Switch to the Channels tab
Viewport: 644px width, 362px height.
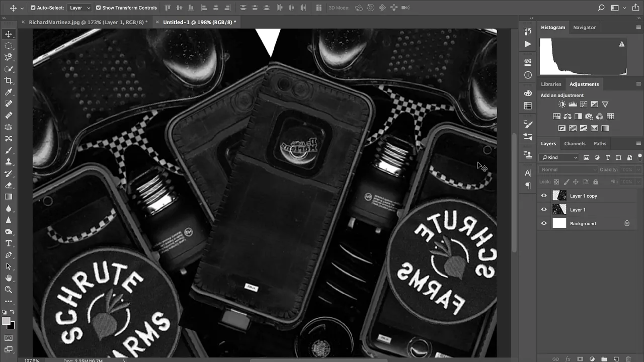coord(575,143)
